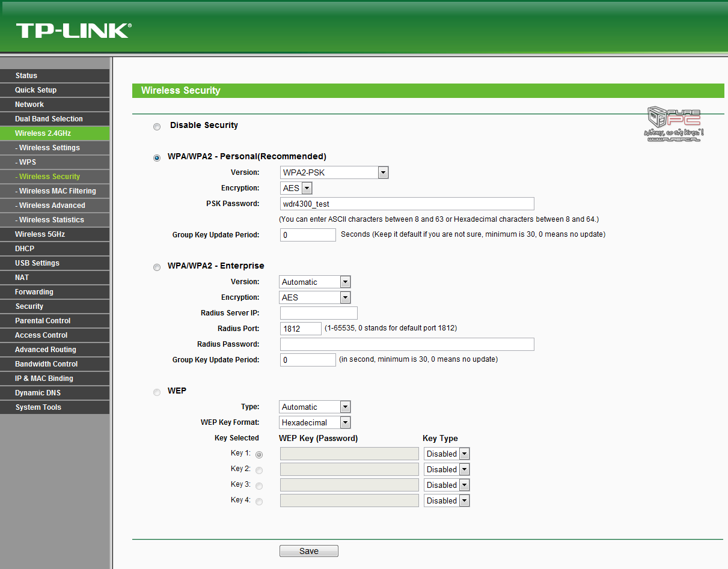Open System Tools menu
This screenshot has height=569, width=728.
(55, 407)
